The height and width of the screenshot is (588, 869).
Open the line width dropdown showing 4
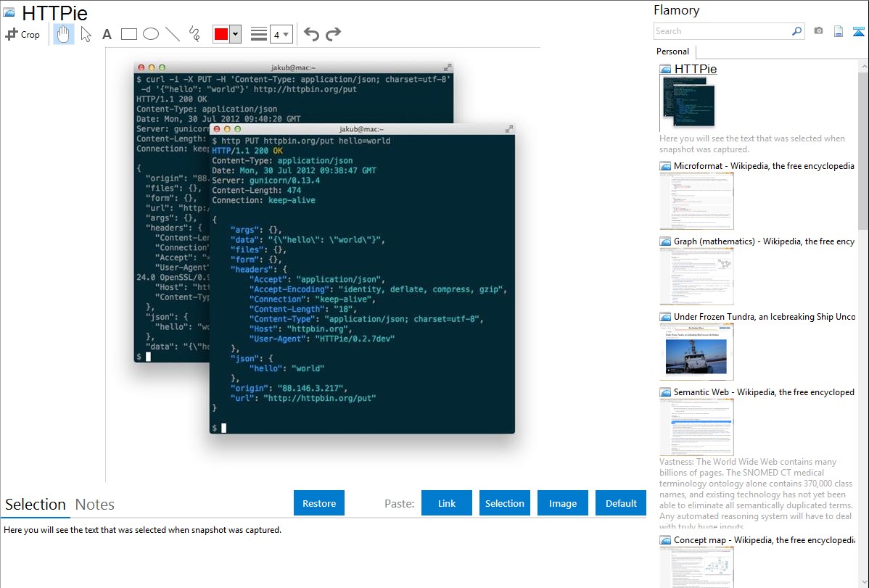(281, 34)
